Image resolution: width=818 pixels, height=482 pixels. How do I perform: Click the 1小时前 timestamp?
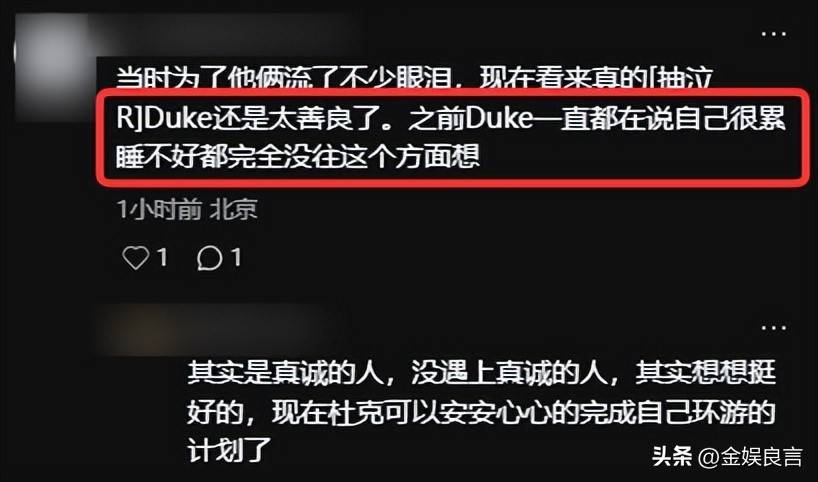[159, 210]
